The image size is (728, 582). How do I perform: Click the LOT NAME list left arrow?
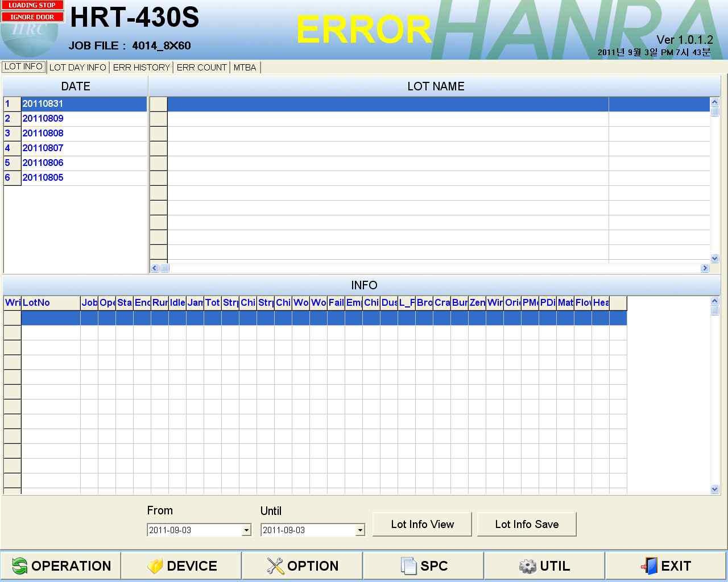click(x=154, y=268)
